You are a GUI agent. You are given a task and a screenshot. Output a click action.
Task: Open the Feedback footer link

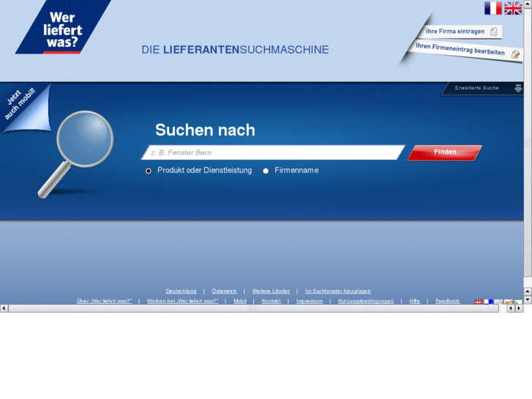448,301
